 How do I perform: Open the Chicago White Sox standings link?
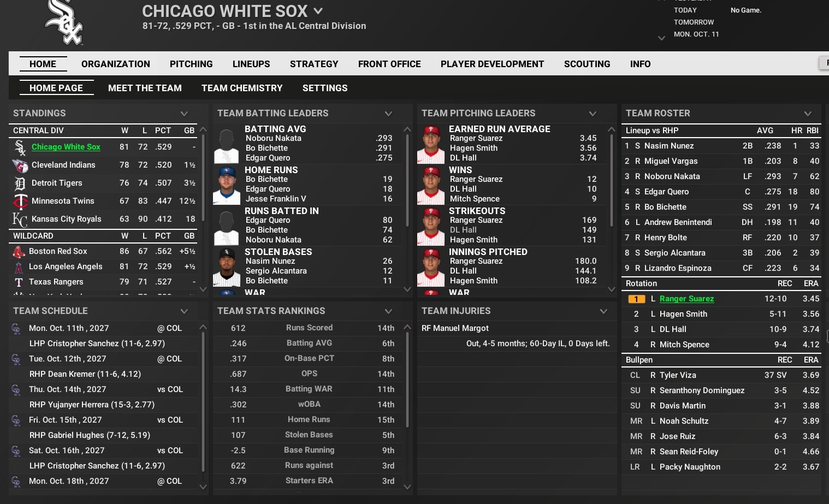coord(66,147)
